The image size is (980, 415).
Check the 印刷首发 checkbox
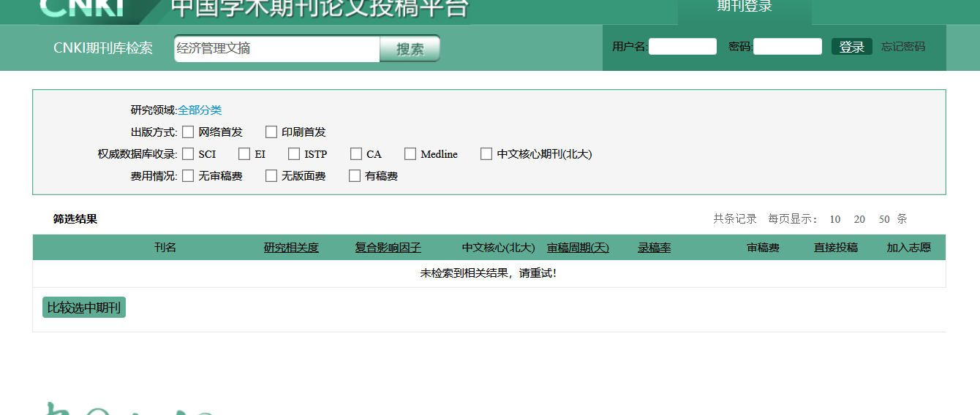point(271,132)
